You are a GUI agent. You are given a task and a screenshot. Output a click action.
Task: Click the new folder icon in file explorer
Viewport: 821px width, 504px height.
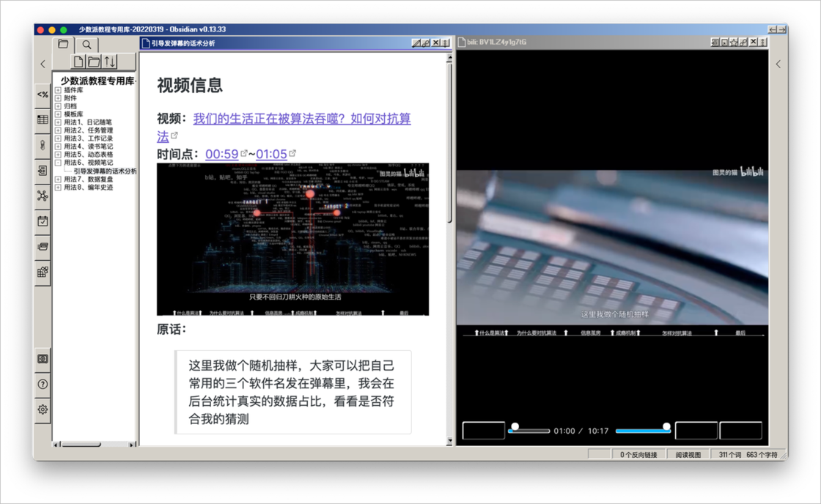pos(94,62)
